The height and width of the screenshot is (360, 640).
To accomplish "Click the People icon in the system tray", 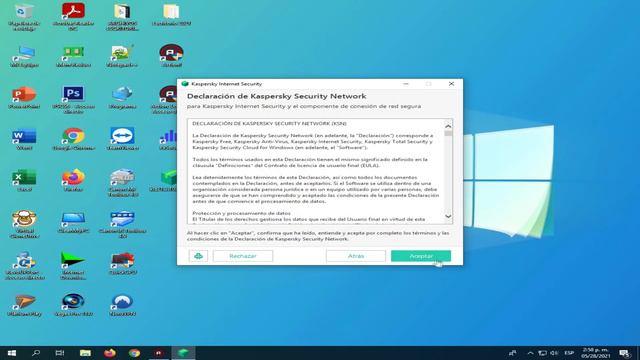I will 512,353.
